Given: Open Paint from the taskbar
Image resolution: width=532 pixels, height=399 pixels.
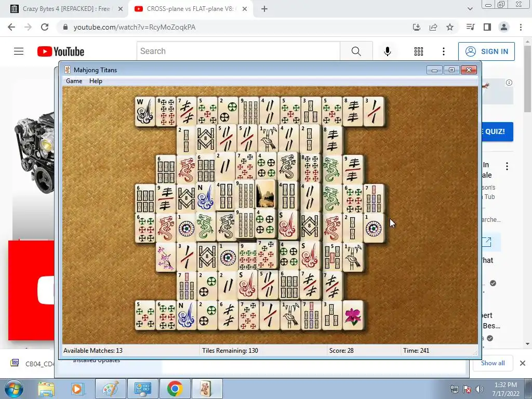Looking at the screenshot, I should pyautogui.click(x=110, y=389).
